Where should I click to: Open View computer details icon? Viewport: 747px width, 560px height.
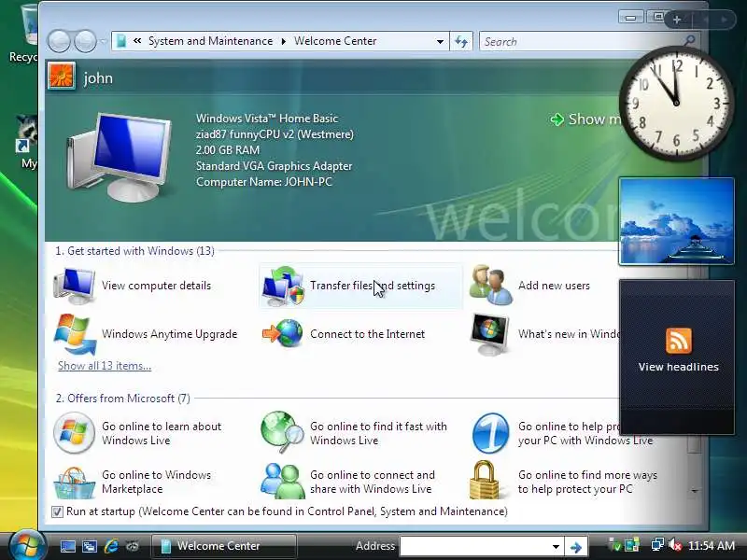point(75,286)
